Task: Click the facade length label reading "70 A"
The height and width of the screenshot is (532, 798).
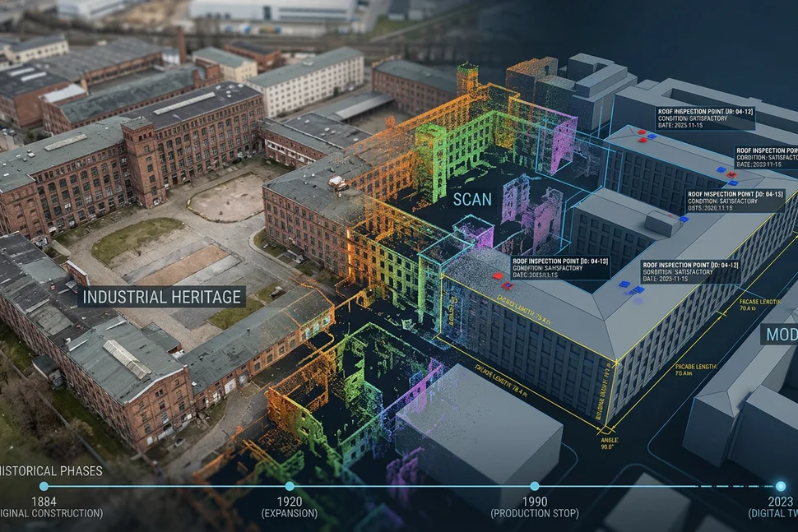Action: pyautogui.click(x=759, y=305)
